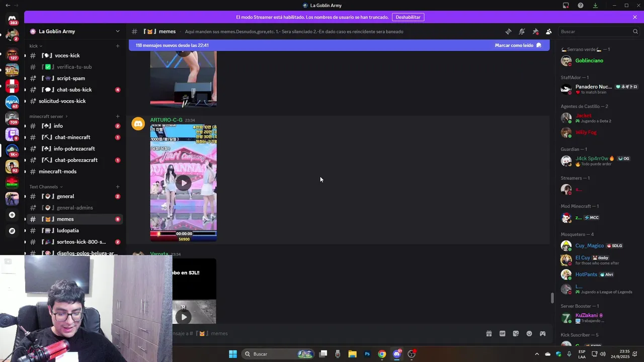Play ARTURO-C-G's video attachment
Viewport: 644px width, 362px height.
coord(184,183)
